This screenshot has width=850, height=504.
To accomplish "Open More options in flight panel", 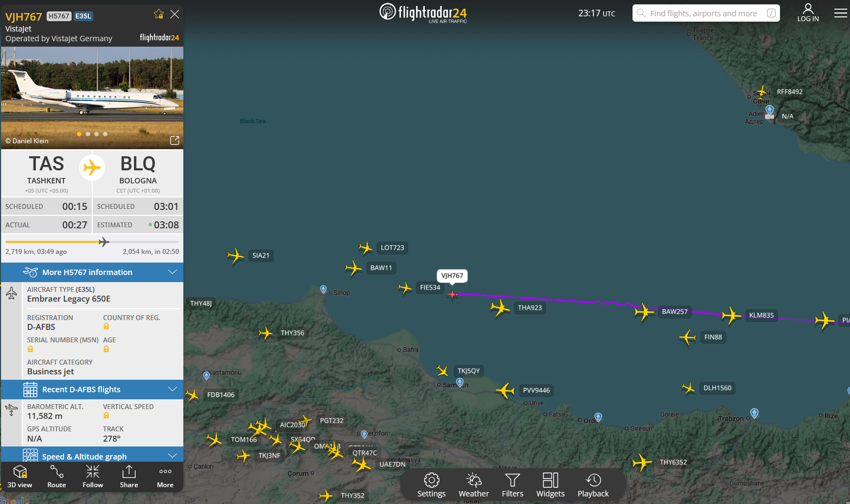I will coord(165,477).
